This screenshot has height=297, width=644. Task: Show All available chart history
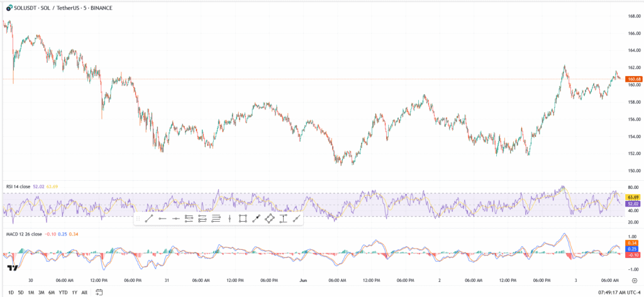85,292
